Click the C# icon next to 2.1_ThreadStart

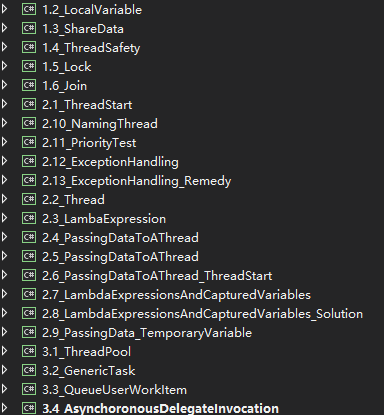click(29, 104)
